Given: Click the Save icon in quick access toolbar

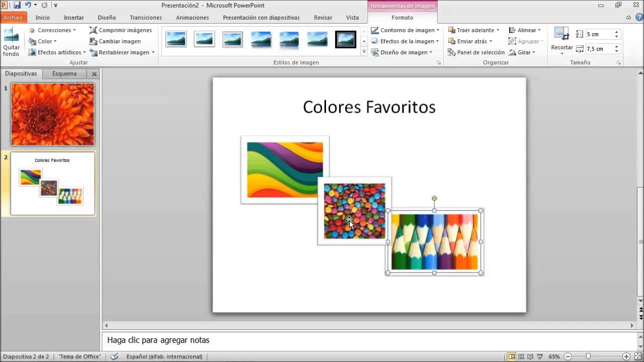Looking at the screenshot, I should coord(17,5).
